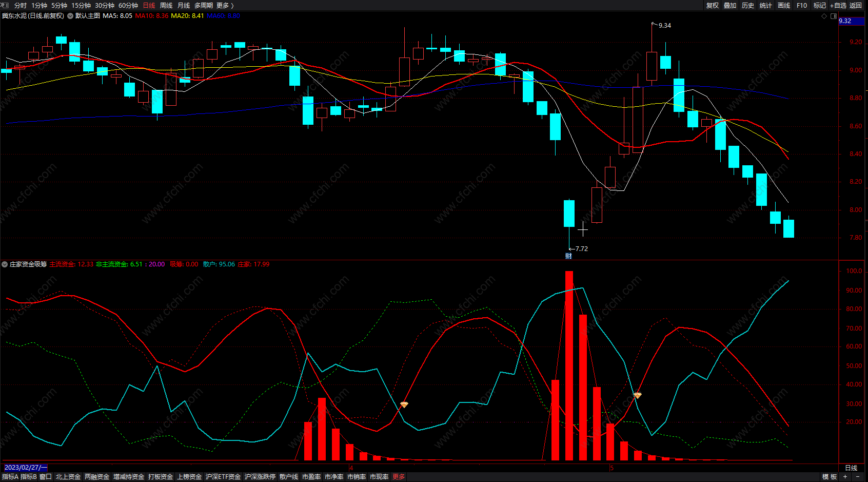Click the 庄家: 17.99 value

click(254, 264)
